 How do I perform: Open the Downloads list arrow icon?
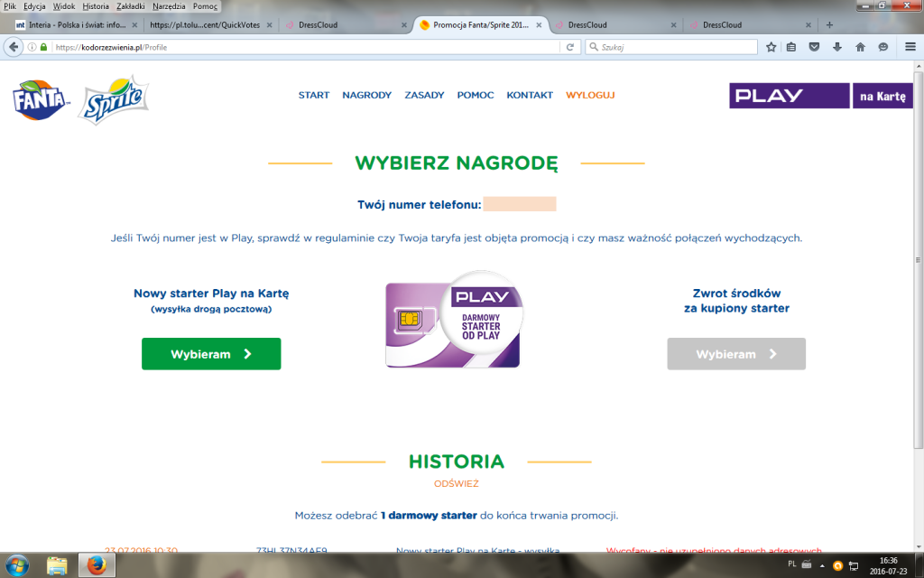[x=836, y=47]
